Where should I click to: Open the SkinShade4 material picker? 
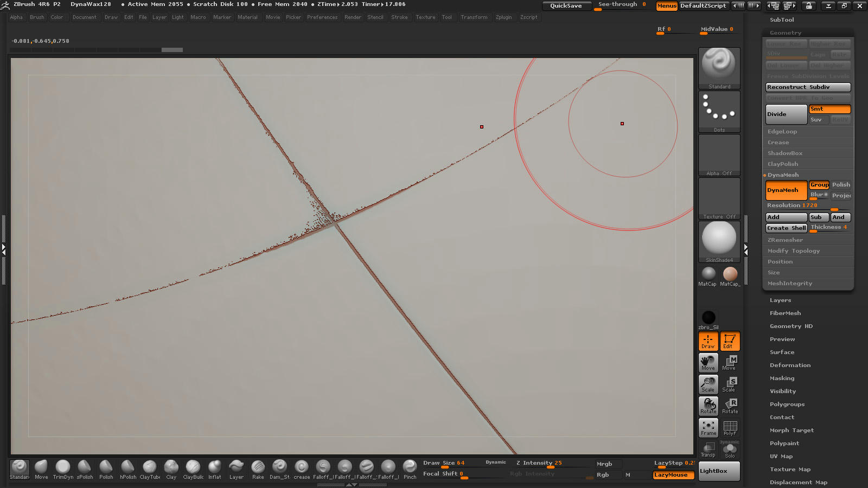click(719, 242)
